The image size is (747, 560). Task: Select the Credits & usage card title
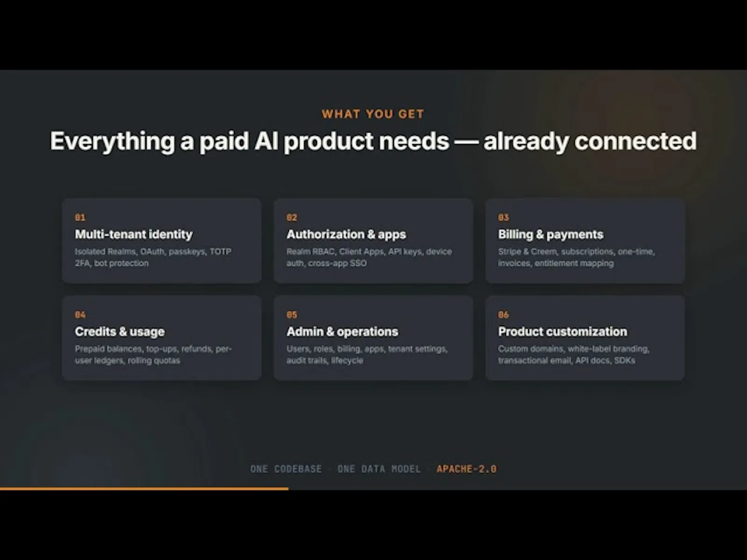120,332
